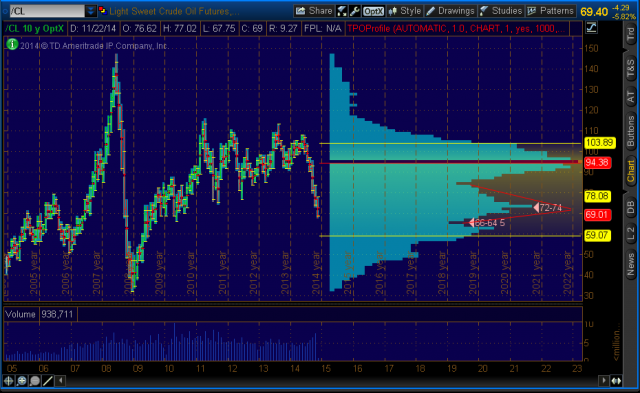This screenshot has width=640, height=393.
Task: Click the Volume label in lower panel
Action: pos(20,314)
